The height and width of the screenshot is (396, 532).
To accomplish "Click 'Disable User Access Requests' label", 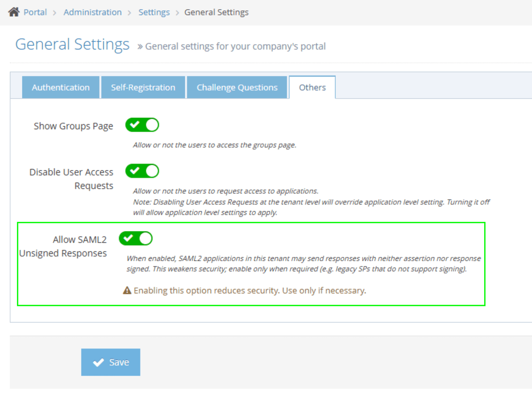I will pos(71,179).
